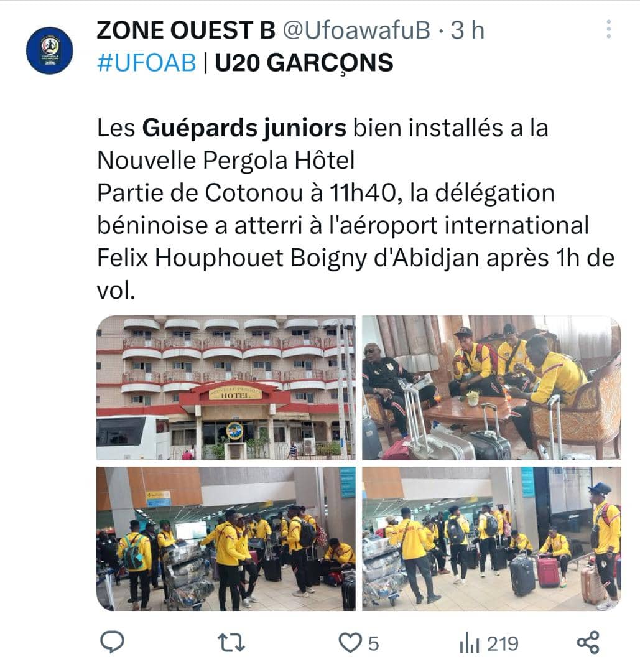
Task: Click the 219 views count
Action: [503, 644]
